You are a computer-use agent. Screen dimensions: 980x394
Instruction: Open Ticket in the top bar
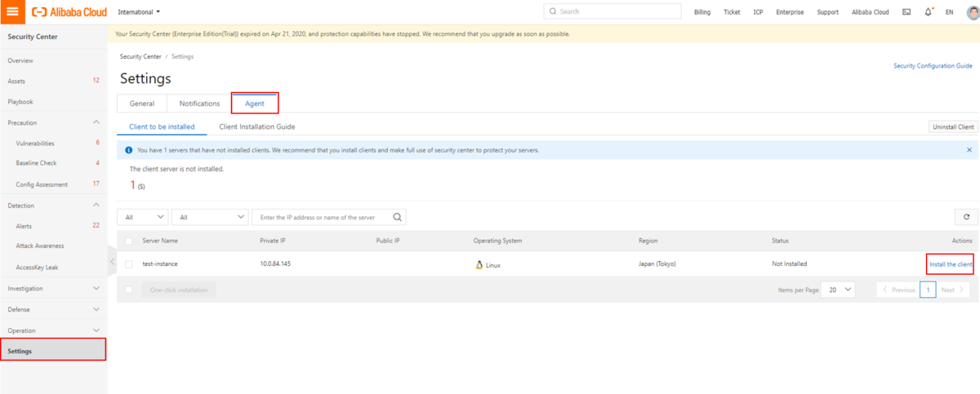[732, 12]
